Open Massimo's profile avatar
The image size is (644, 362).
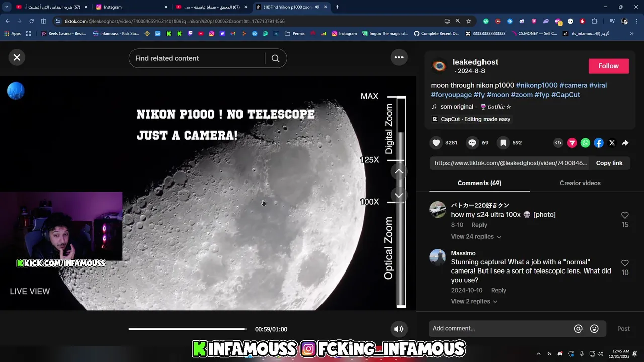click(x=438, y=257)
